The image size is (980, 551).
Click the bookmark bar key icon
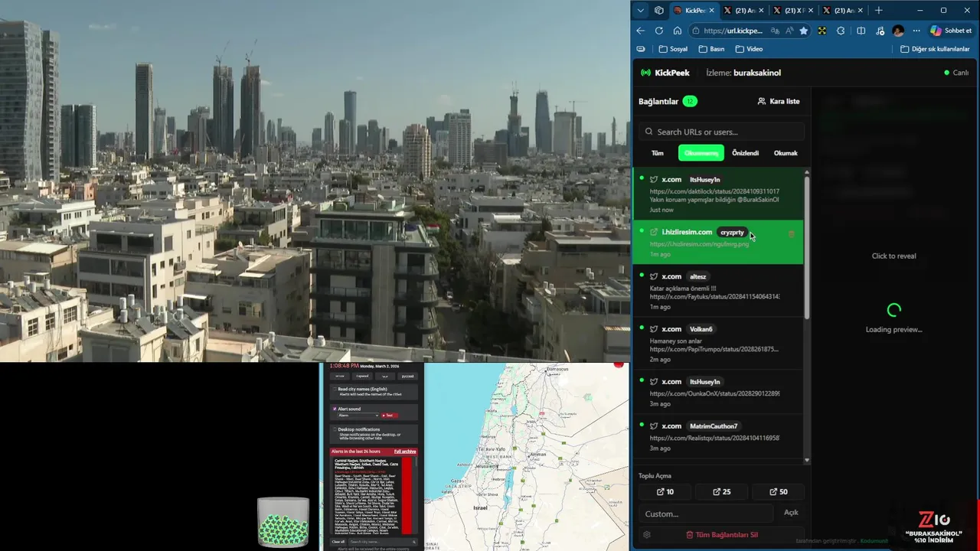[642, 49]
